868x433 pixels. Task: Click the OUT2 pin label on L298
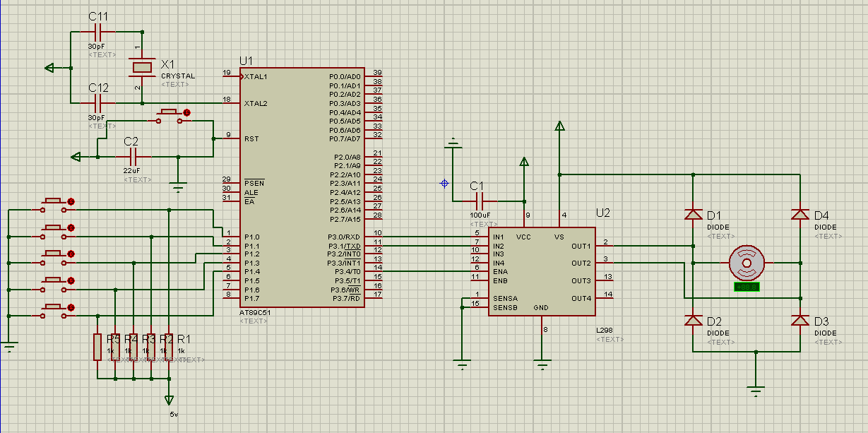tap(581, 263)
